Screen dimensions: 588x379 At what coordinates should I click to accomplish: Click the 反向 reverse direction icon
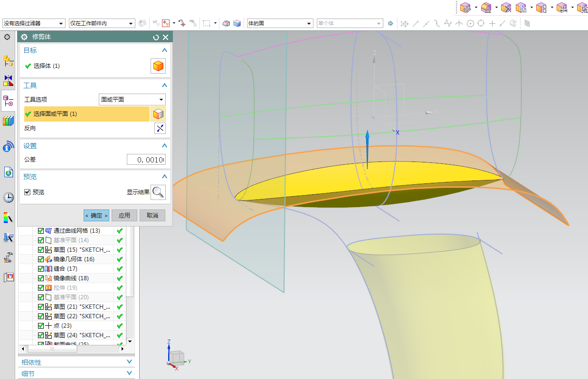[x=160, y=128]
